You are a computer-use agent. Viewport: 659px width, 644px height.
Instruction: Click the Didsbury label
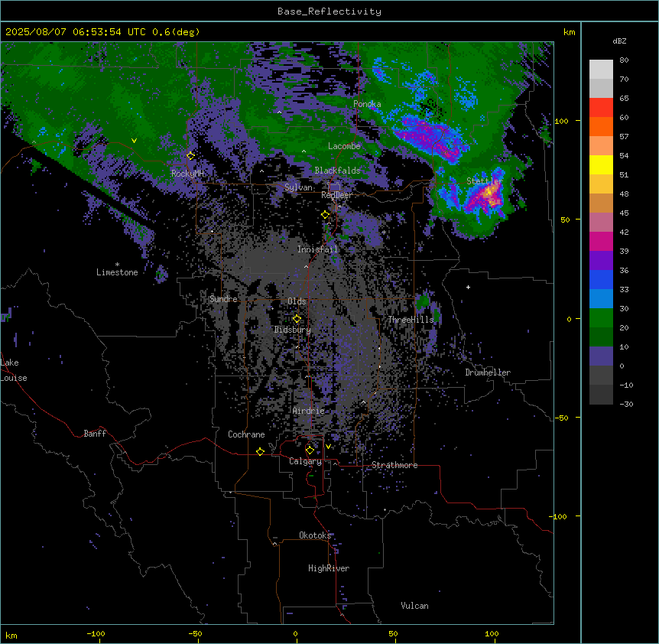(x=293, y=330)
